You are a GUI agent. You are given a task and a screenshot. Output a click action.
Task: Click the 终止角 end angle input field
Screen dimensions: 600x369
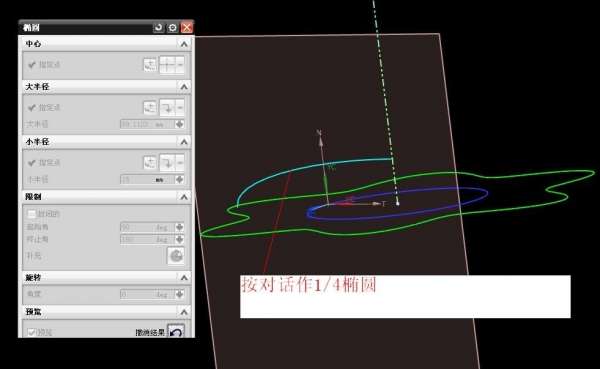tap(147, 240)
